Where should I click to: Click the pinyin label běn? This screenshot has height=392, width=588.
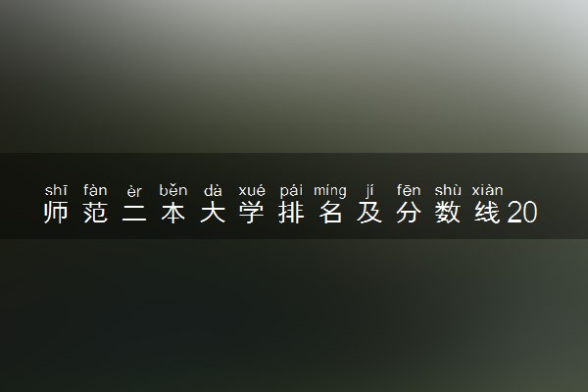(x=173, y=190)
